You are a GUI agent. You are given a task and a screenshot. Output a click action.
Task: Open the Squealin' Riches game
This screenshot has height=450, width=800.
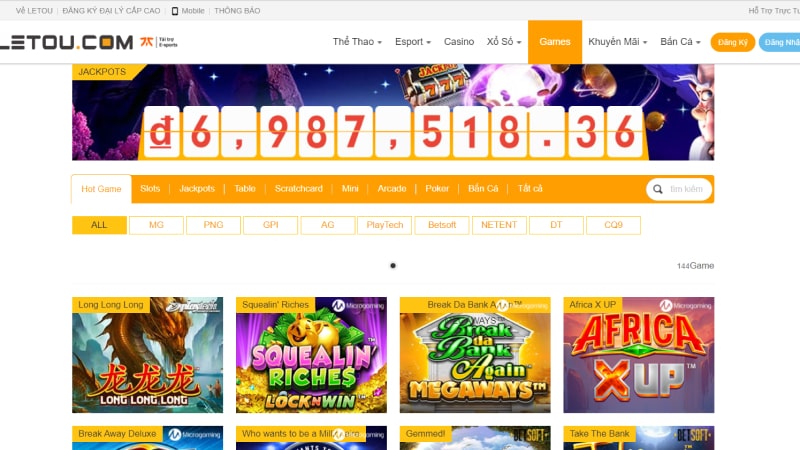(x=311, y=355)
